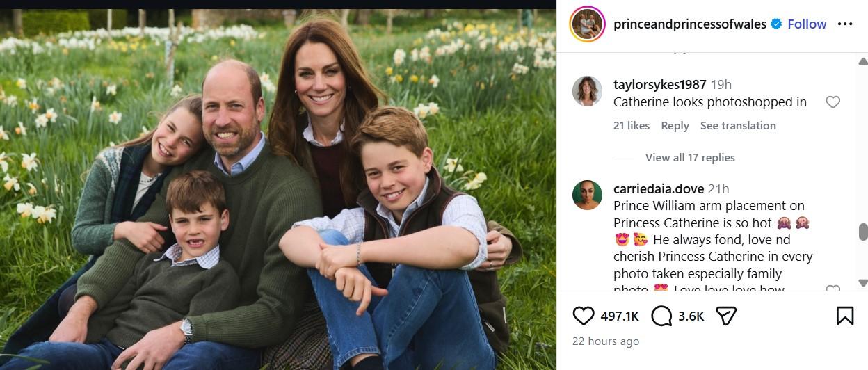
Task: Open comments via the speech bubble icon
Action: [x=661, y=316]
